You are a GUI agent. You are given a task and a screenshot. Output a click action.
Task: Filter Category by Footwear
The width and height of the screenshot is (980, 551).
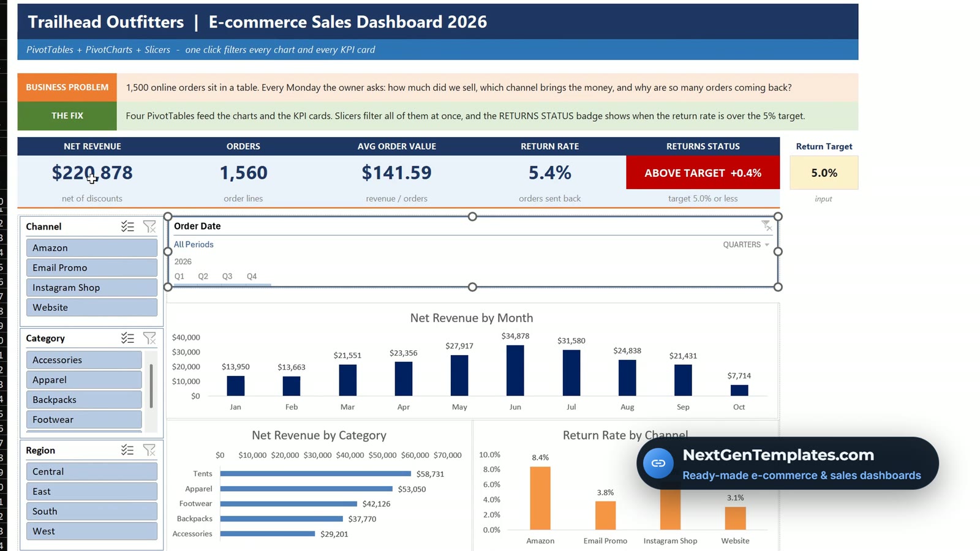(84, 419)
